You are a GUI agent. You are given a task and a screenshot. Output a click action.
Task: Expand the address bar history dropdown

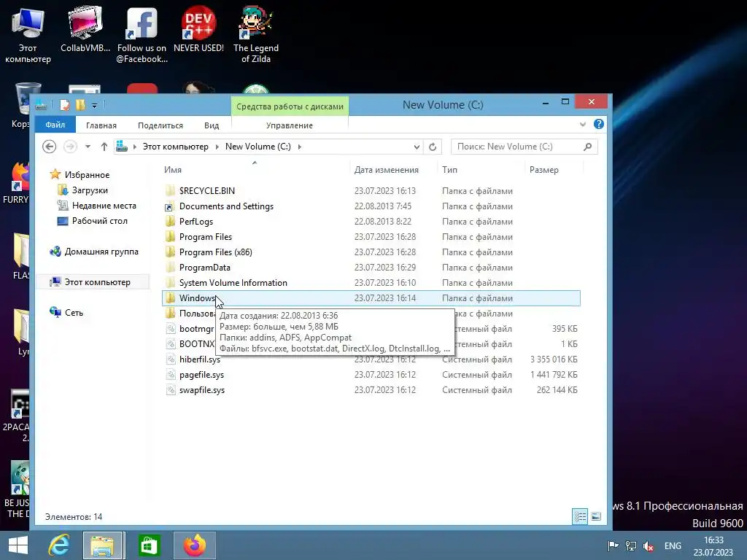(417, 147)
